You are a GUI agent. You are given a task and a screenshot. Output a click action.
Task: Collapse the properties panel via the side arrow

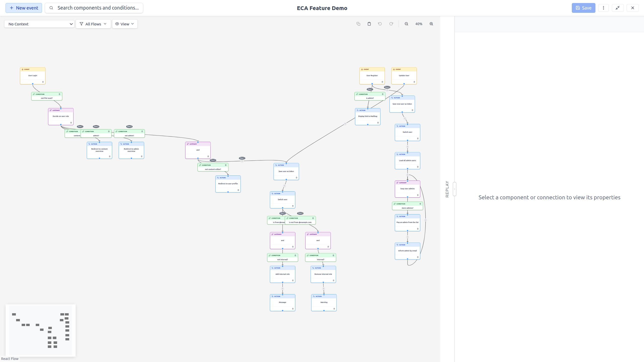(x=454, y=189)
